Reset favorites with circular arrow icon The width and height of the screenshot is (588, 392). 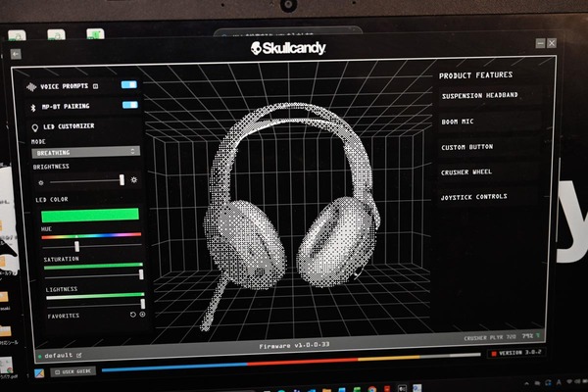click(x=132, y=315)
